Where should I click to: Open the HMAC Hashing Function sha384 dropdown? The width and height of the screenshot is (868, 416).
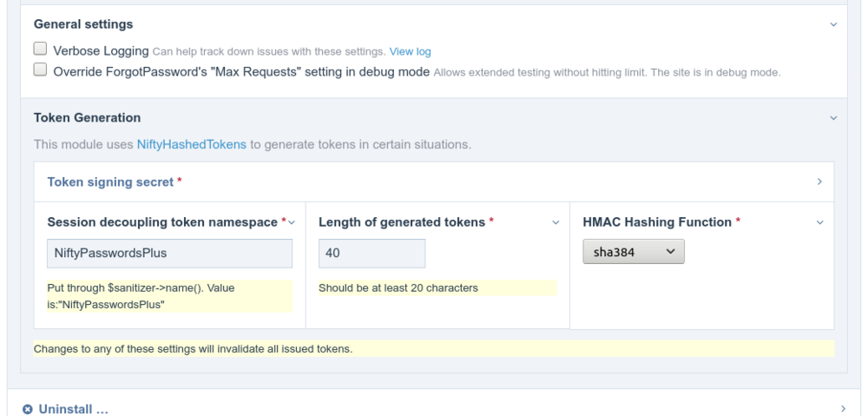[633, 252]
